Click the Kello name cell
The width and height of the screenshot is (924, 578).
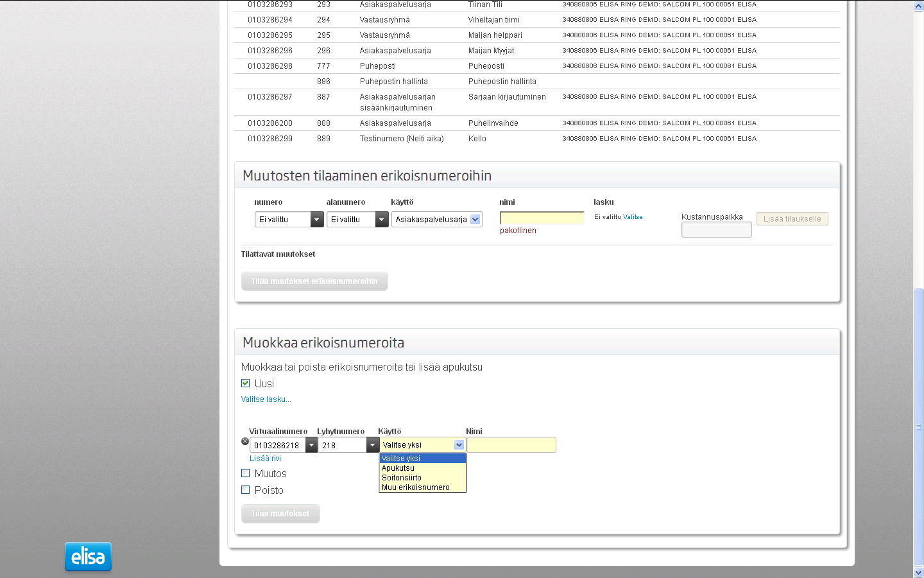(477, 139)
